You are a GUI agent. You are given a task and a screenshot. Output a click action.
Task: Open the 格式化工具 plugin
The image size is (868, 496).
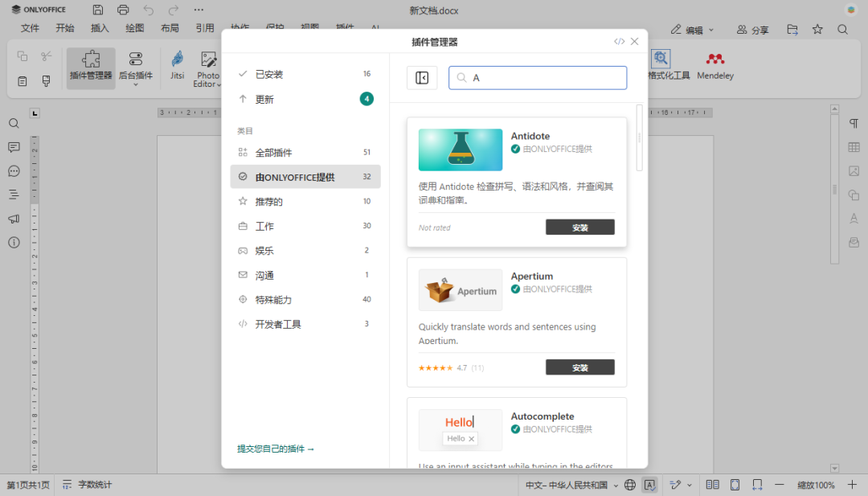point(668,65)
